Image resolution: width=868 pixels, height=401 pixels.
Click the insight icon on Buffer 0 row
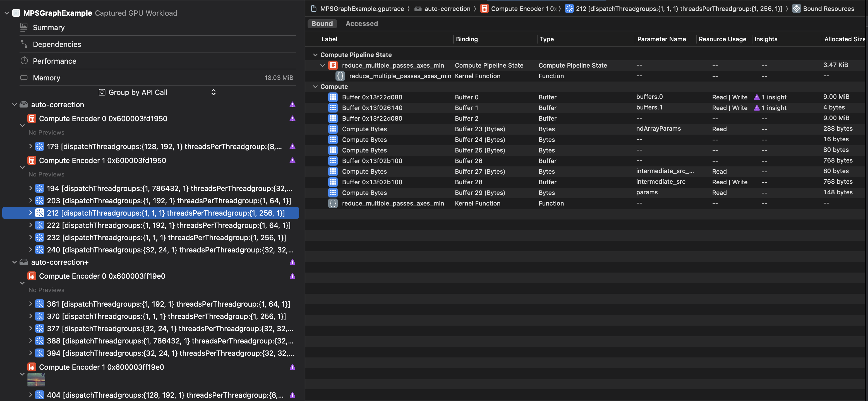click(x=756, y=97)
